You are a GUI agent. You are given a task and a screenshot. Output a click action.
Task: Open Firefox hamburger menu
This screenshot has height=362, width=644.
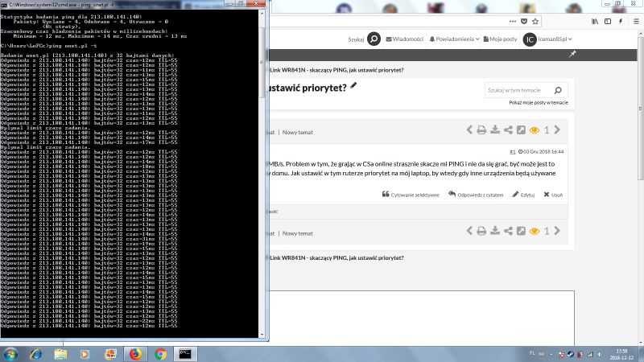(x=636, y=22)
